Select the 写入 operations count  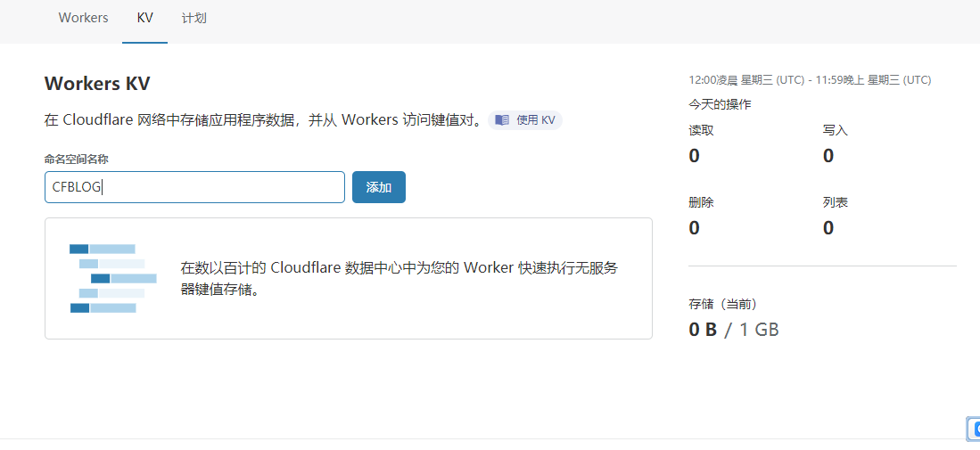(x=828, y=155)
